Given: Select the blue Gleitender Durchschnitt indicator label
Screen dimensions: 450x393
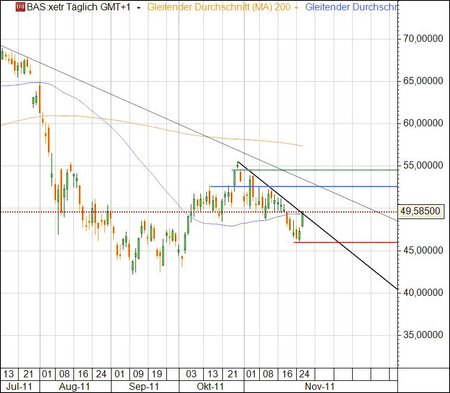Looking at the screenshot, I should (351, 7).
